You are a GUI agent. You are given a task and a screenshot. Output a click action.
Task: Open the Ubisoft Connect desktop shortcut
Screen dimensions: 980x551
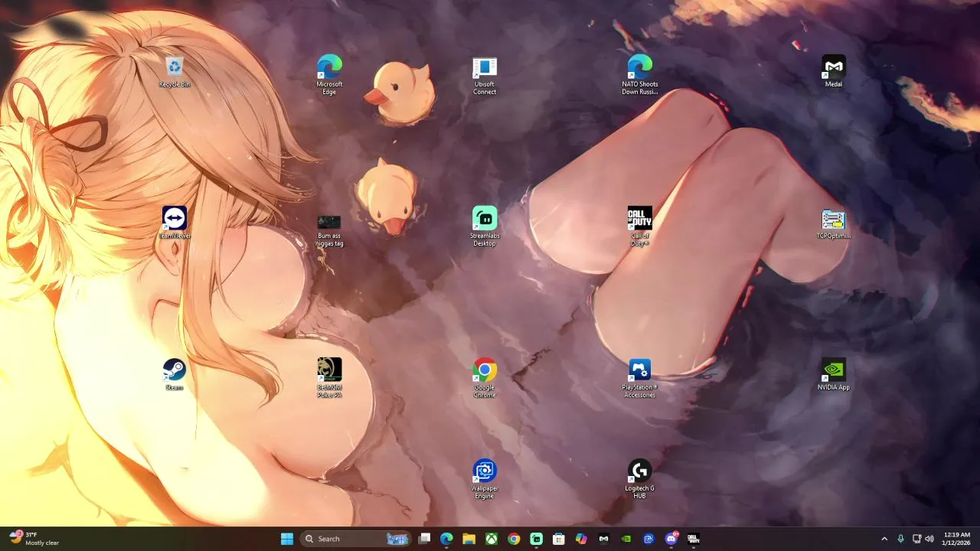coord(485,76)
